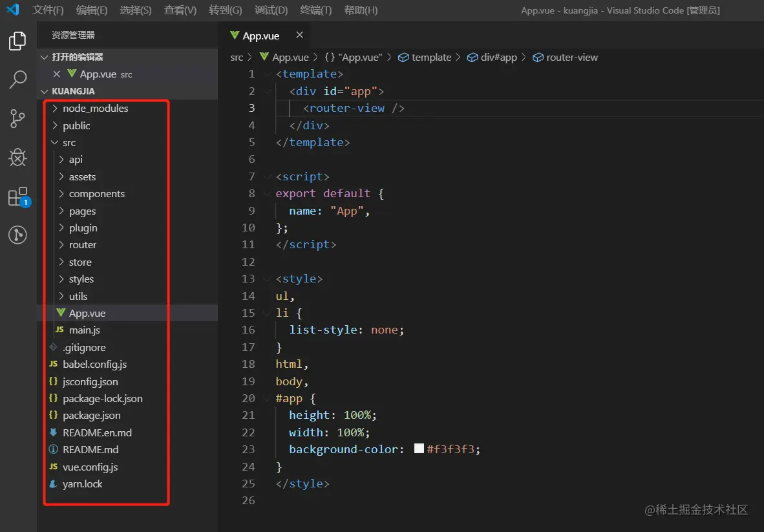The height and width of the screenshot is (532, 764).
Task: Open package.json in the file tree
Action: [x=127, y=415]
